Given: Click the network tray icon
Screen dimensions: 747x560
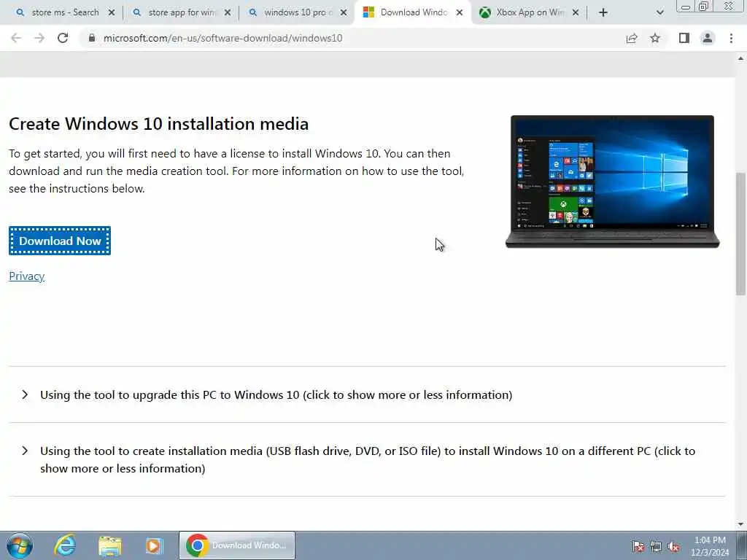Looking at the screenshot, I should 656,547.
